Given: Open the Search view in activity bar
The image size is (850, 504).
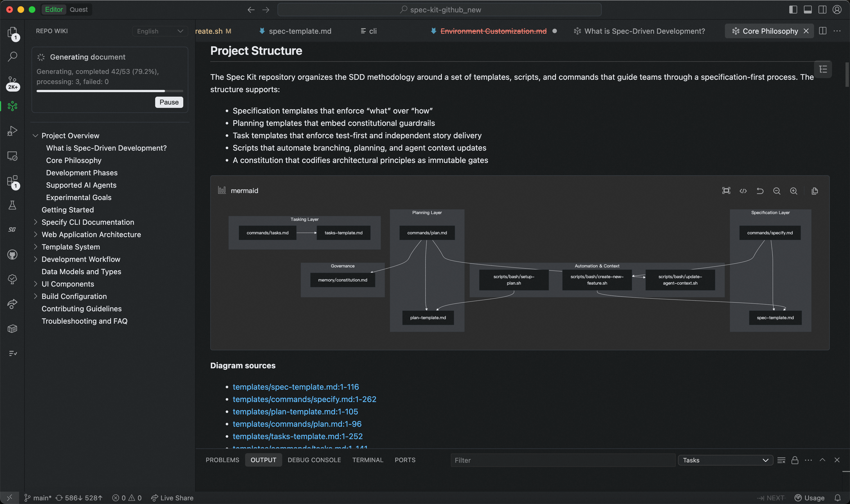Looking at the screenshot, I should 13,56.
